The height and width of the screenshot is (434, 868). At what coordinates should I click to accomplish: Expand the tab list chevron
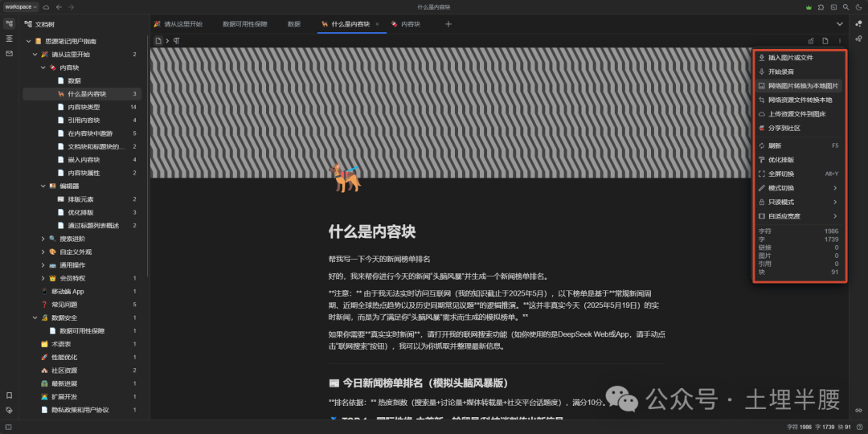(x=840, y=24)
